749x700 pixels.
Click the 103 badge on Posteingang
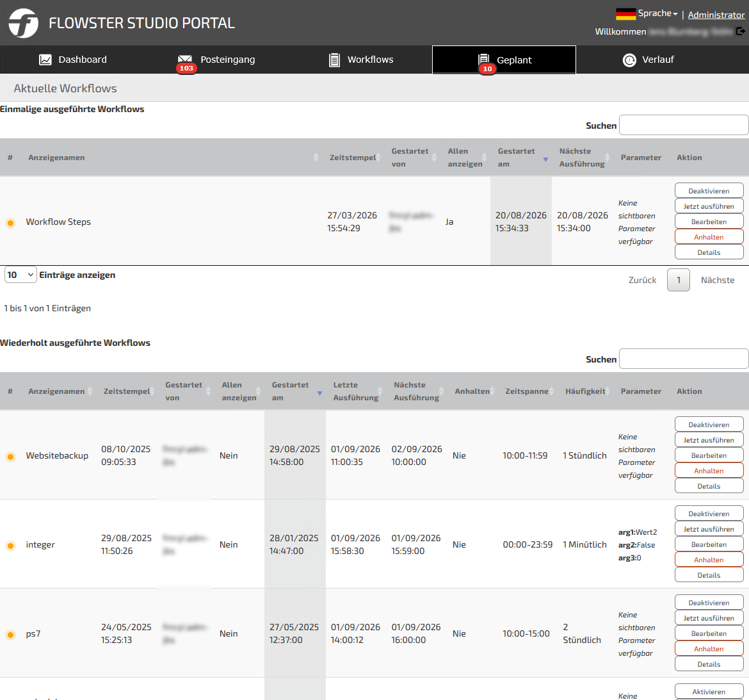(186, 69)
